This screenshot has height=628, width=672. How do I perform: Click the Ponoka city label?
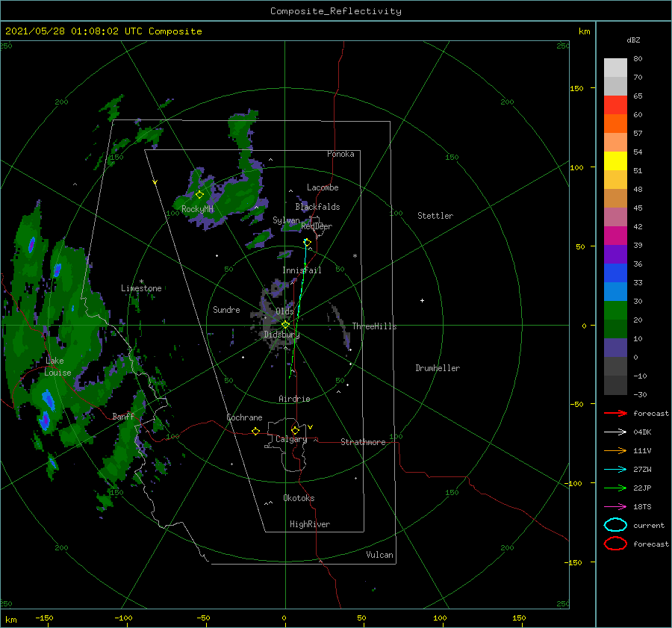coord(340,154)
